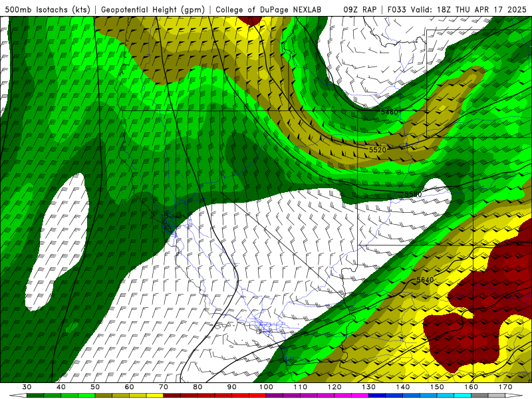This screenshot has width=532, height=399.
Task: Click the 60 value on the color scale
Action: (x=129, y=387)
